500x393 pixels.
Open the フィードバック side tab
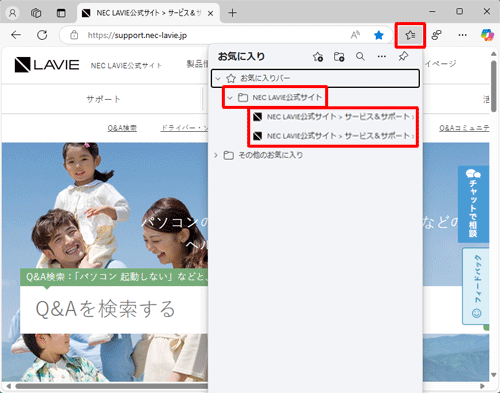tap(477, 286)
